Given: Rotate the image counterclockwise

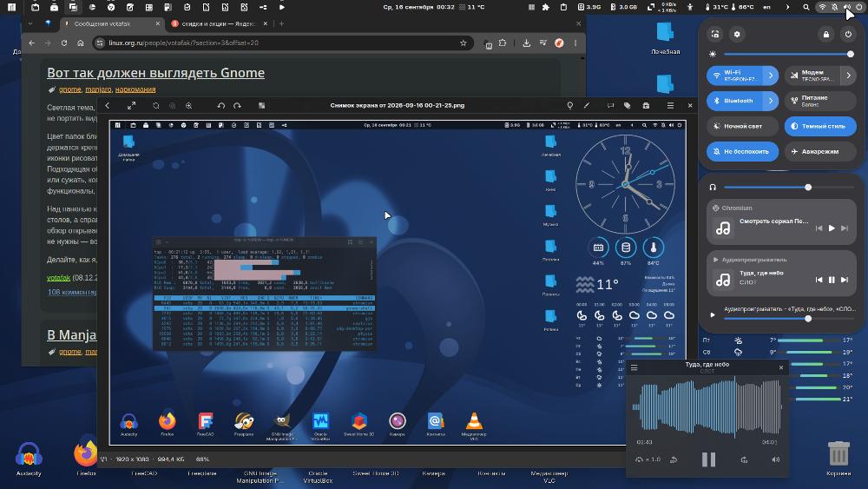Looking at the screenshot, I should pos(220,106).
